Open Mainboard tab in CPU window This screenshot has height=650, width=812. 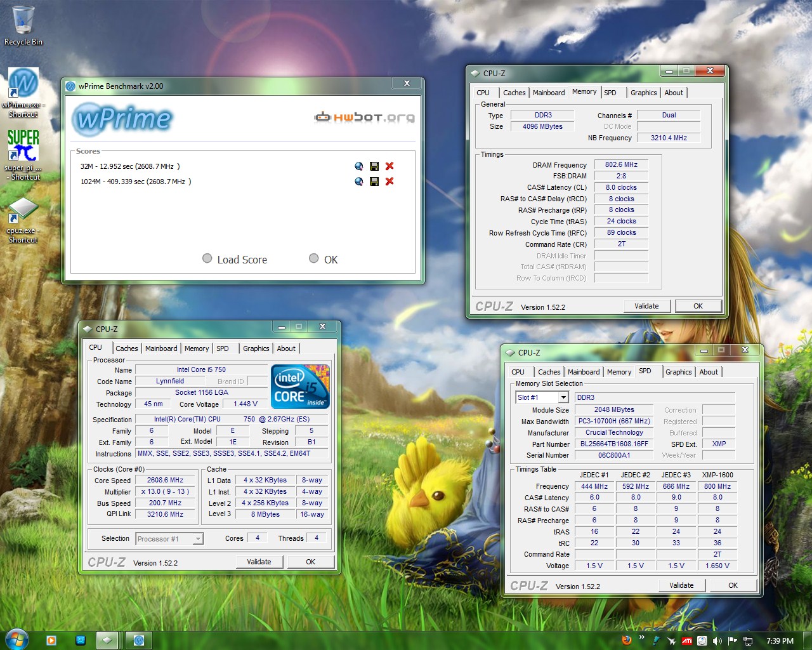click(161, 348)
